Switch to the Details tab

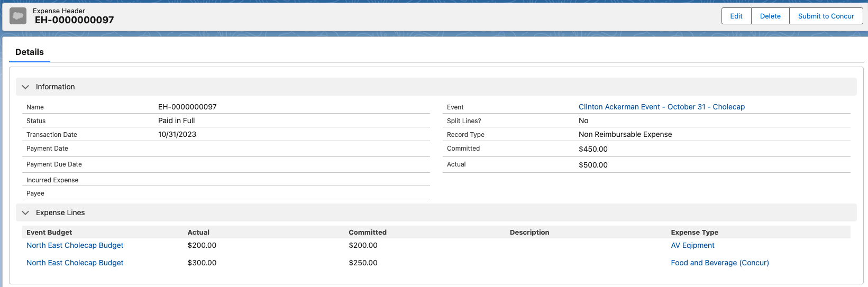pyautogui.click(x=30, y=52)
